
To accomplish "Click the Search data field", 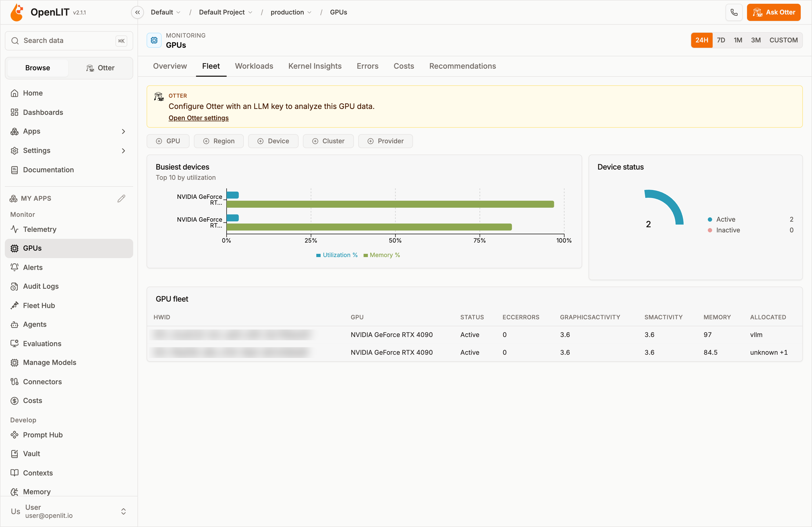I will (69, 41).
